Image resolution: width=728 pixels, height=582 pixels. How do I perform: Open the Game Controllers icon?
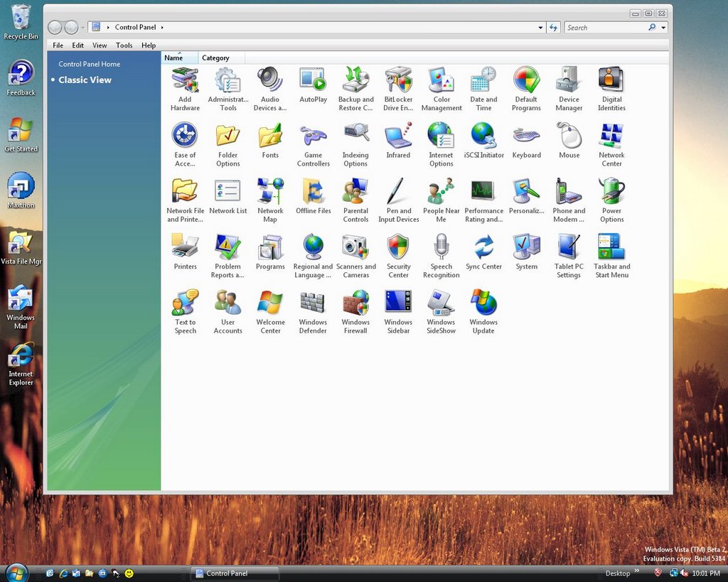313,136
